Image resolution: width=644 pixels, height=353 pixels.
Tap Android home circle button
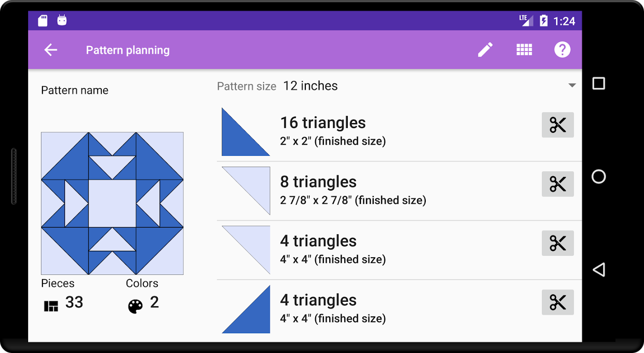(599, 176)
